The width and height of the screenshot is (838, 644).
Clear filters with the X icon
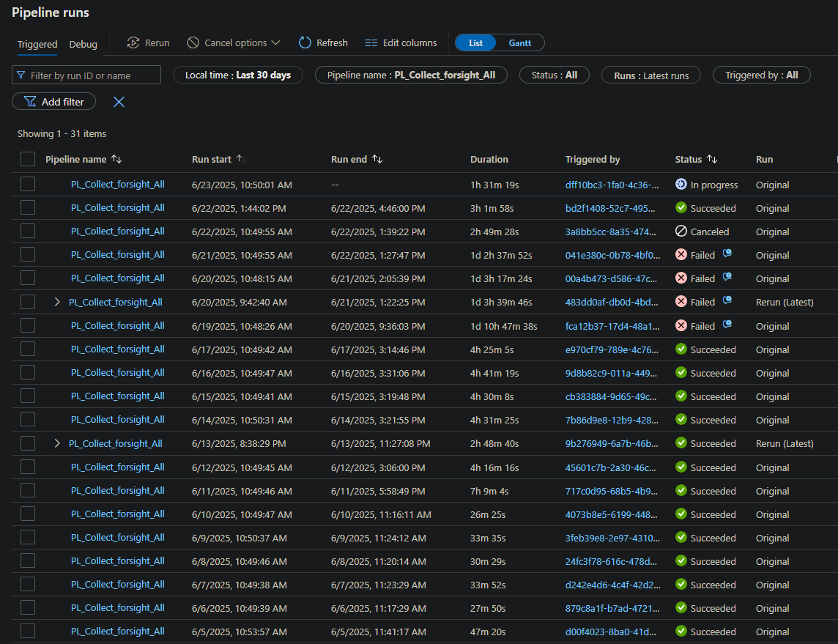pyautogui.click(x=119, y=102)
